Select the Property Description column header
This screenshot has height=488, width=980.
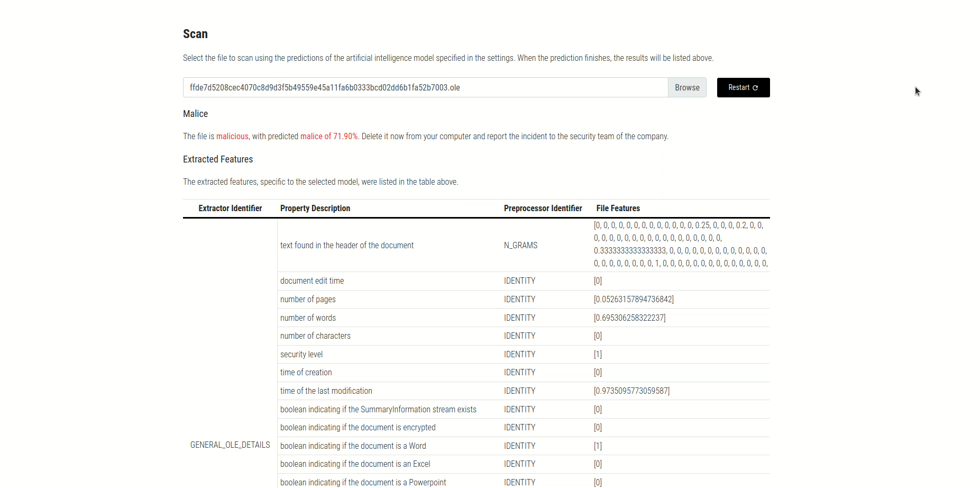point(315,209)
